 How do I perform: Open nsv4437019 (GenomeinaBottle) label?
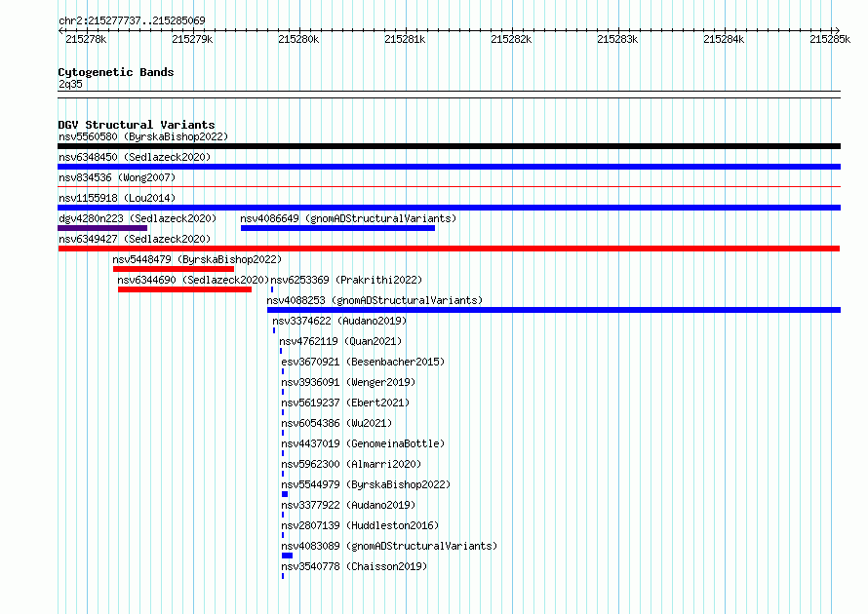[x=363, y=443]
